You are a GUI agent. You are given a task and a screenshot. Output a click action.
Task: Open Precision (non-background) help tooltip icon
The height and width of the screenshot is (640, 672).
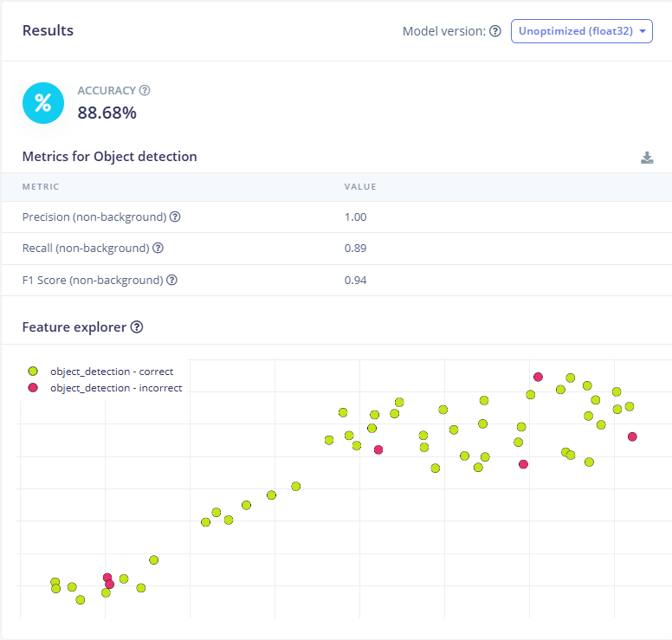[175, 217]
